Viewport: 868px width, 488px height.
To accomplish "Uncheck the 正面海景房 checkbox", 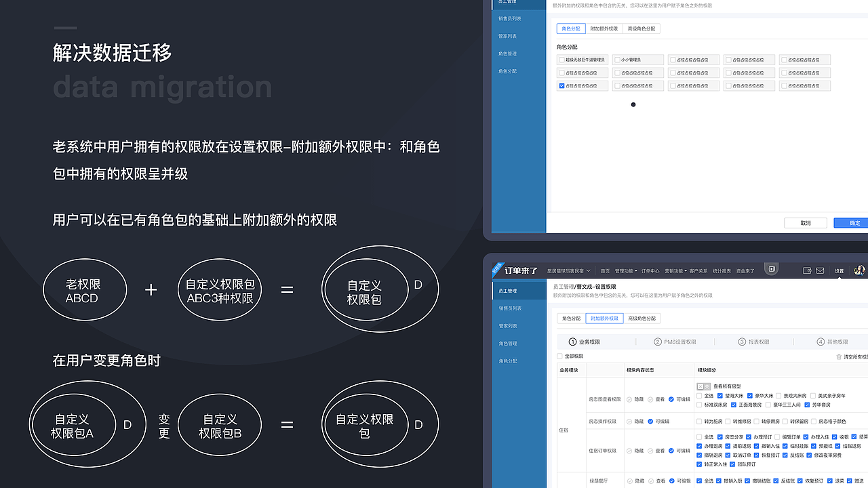I will 734,405.
